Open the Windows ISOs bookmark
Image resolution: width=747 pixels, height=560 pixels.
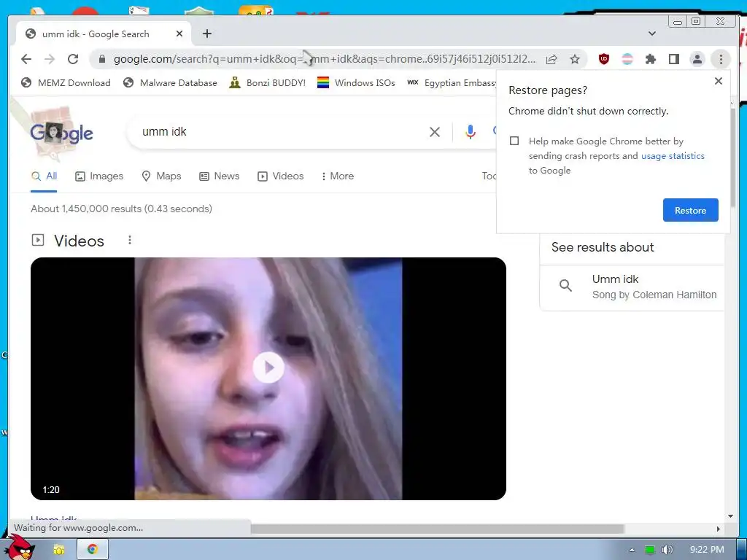[356, 83]
